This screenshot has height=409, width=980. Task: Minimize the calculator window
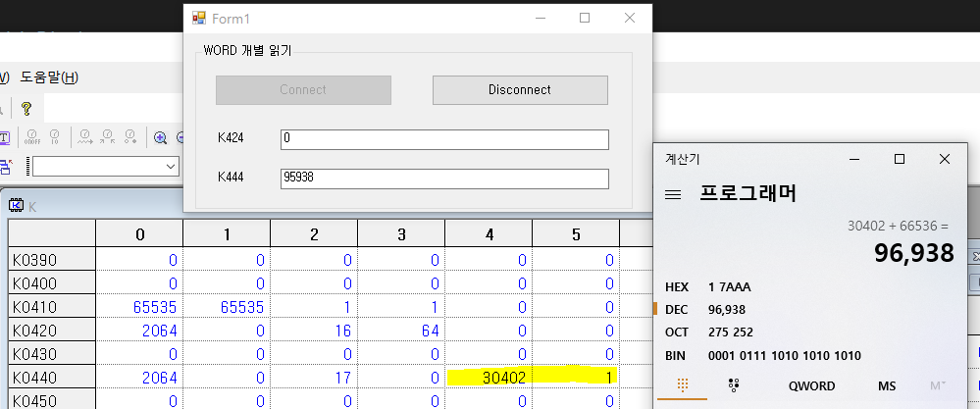pyautogui.click(x=854, y=159)
